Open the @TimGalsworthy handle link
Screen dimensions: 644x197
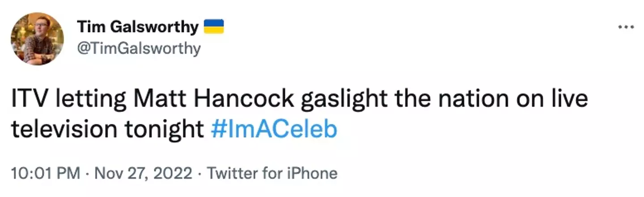139,48
